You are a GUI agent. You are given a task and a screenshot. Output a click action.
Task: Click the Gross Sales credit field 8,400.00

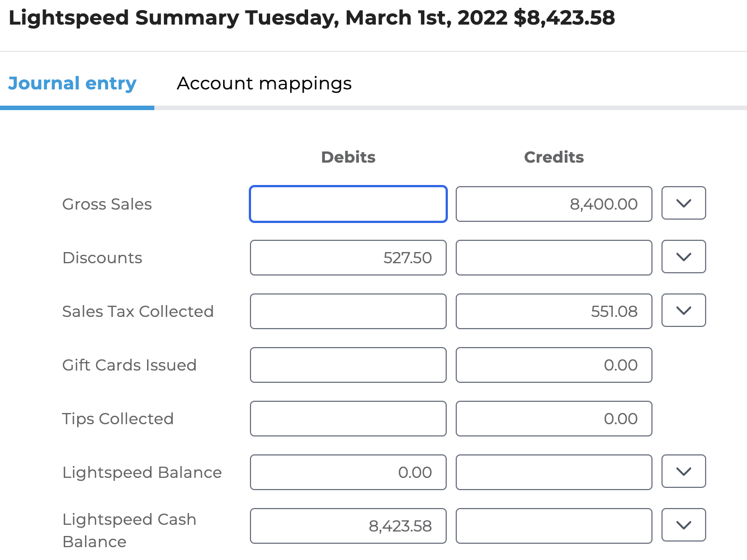pyautogui.click(x=554, y=204)
